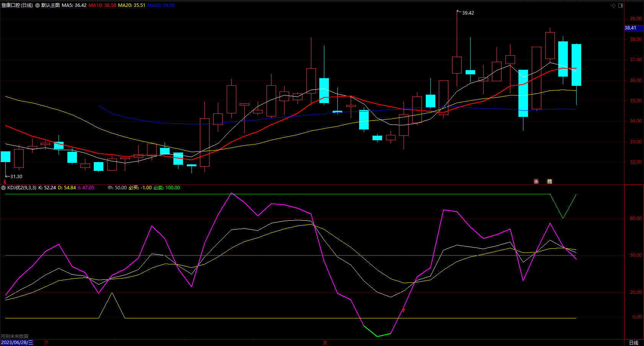Image resolution: width=644 pixels, height=346 pixels.
Task: Click the 39.00 price axis label
Action: 636,19
